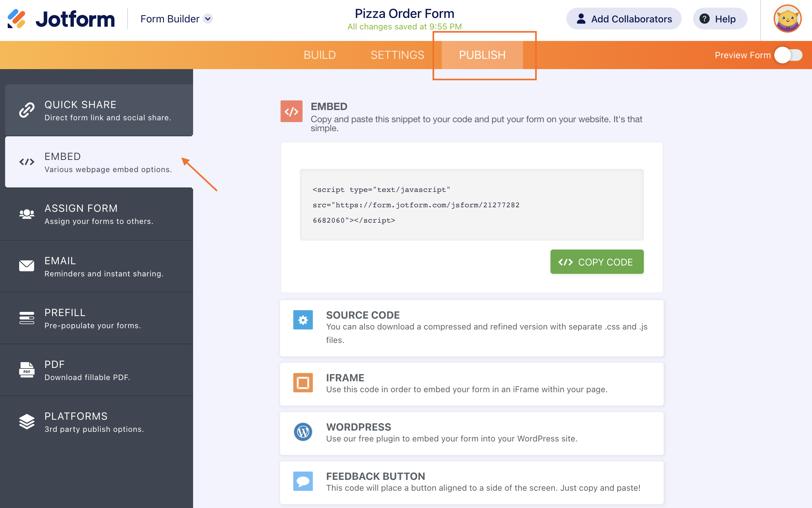
Task: Click the Source Code gear icon
Action: (x=303, y=320)
